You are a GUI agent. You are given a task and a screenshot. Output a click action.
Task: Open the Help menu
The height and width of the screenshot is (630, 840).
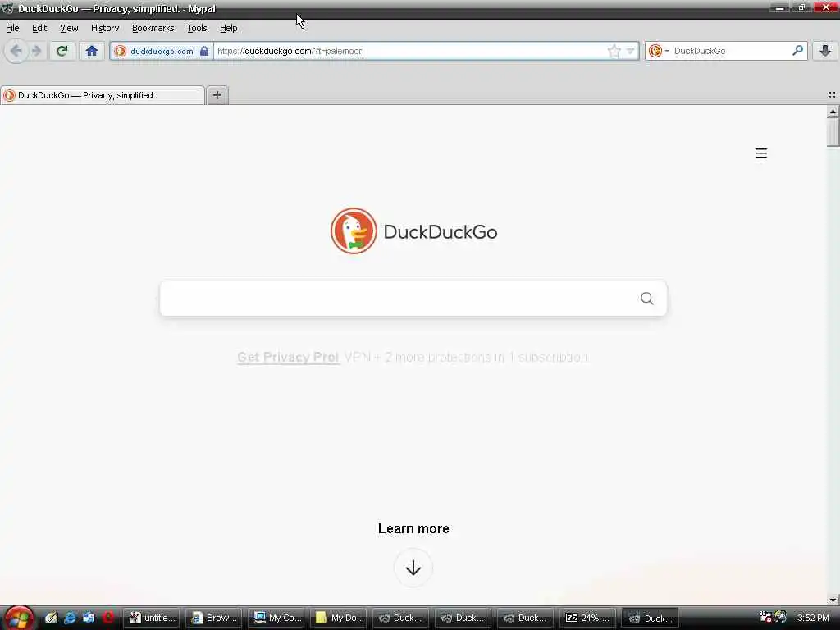(228, 28)
